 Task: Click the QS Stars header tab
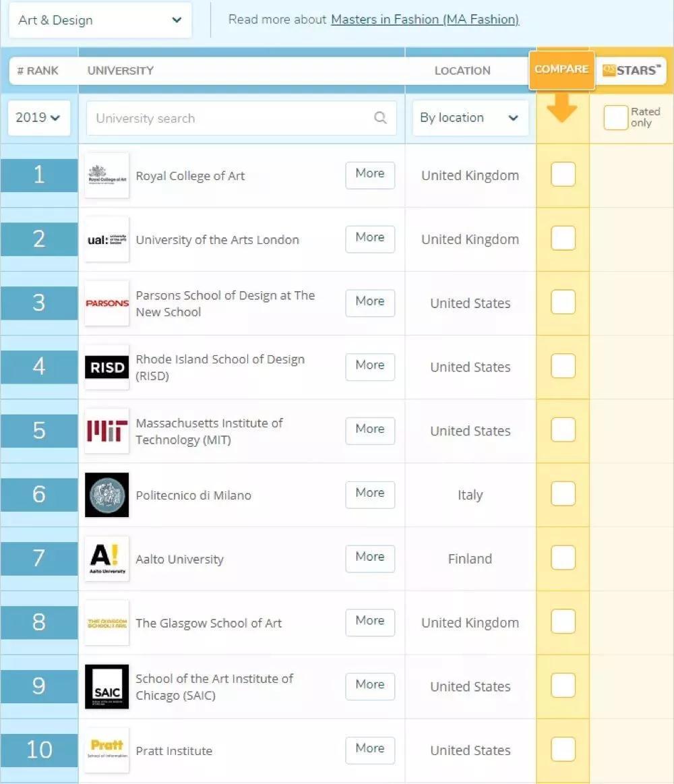[x=631, y=70]
